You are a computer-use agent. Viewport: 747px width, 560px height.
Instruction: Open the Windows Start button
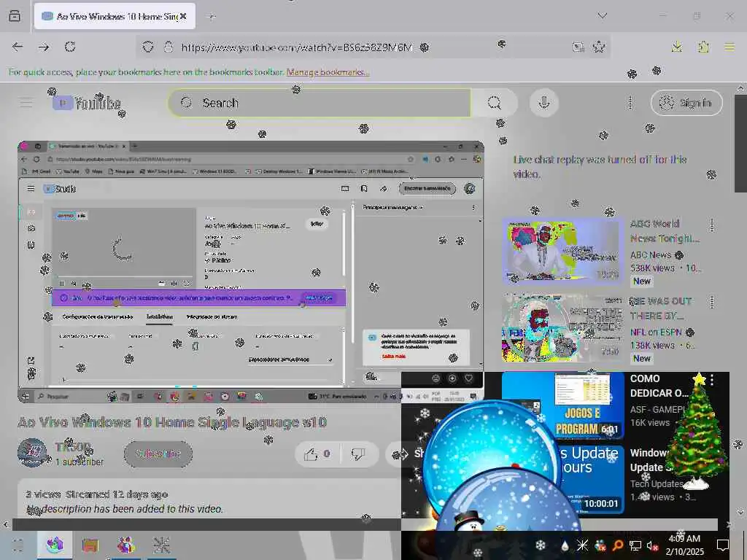click(x=18, y=545)
